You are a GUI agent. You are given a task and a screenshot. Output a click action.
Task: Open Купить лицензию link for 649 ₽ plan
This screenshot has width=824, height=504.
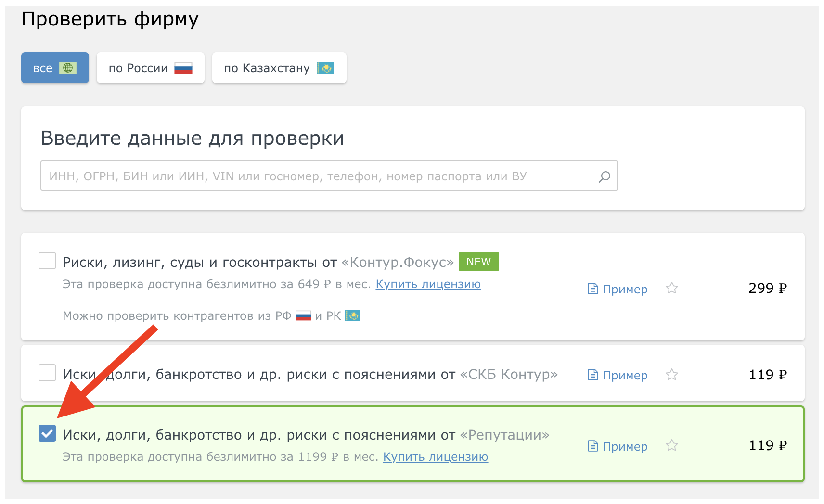(x=428, y=284)
